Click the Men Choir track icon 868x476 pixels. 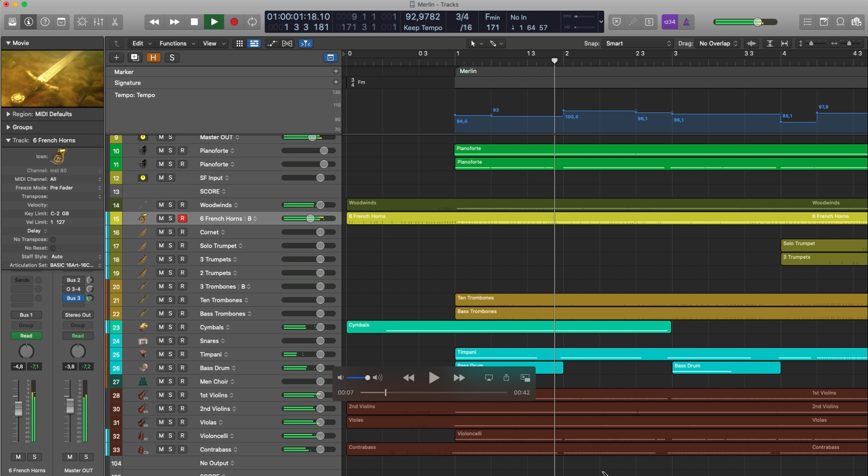click(143, 382)
